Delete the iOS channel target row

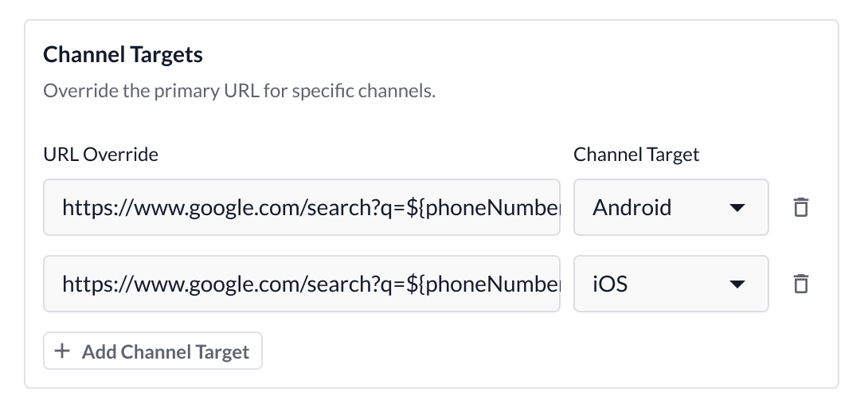[x=801, y=283]
